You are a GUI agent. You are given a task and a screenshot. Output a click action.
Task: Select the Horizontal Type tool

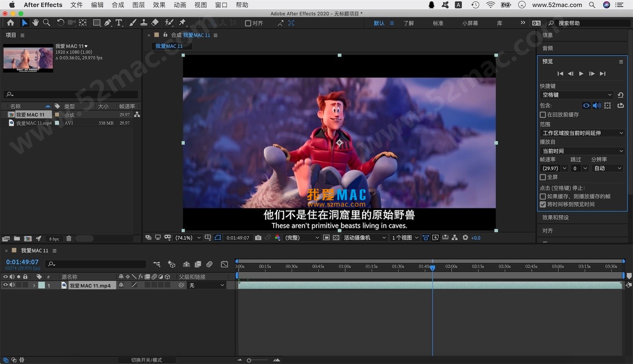click(119, 23)
